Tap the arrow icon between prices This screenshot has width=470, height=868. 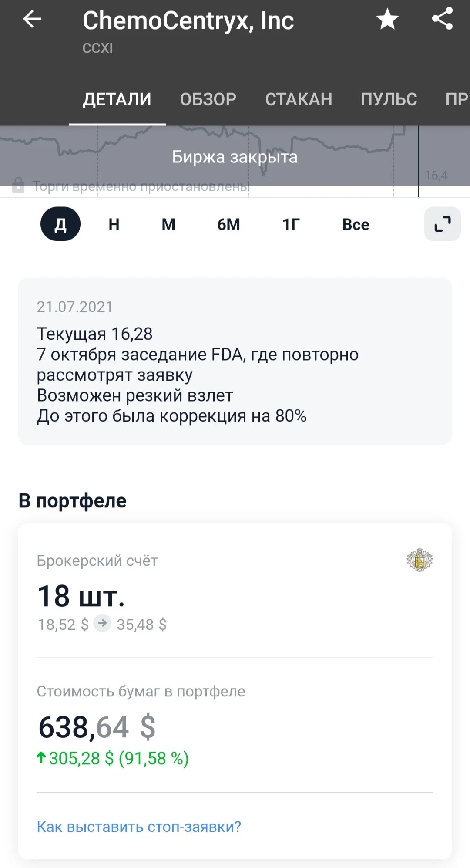102,623
